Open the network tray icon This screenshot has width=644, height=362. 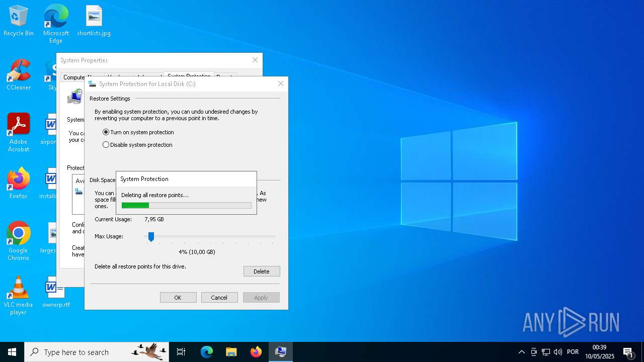[x=546, y=352]
